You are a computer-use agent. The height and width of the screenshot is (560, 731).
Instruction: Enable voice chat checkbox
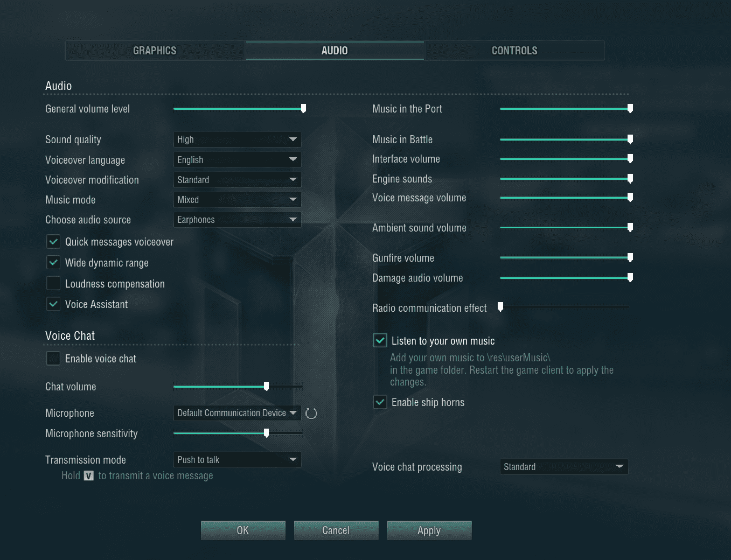[x=53, y=359]
